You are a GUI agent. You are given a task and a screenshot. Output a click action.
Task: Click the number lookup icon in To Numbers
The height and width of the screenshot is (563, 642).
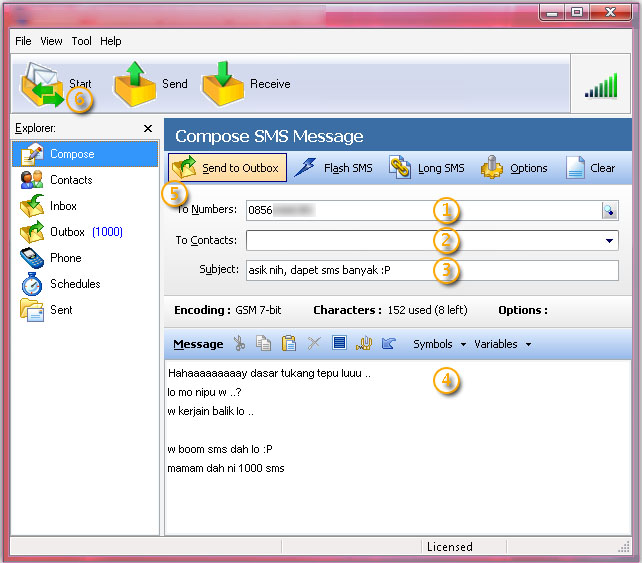pyautogui.click(x=609, y=210)
